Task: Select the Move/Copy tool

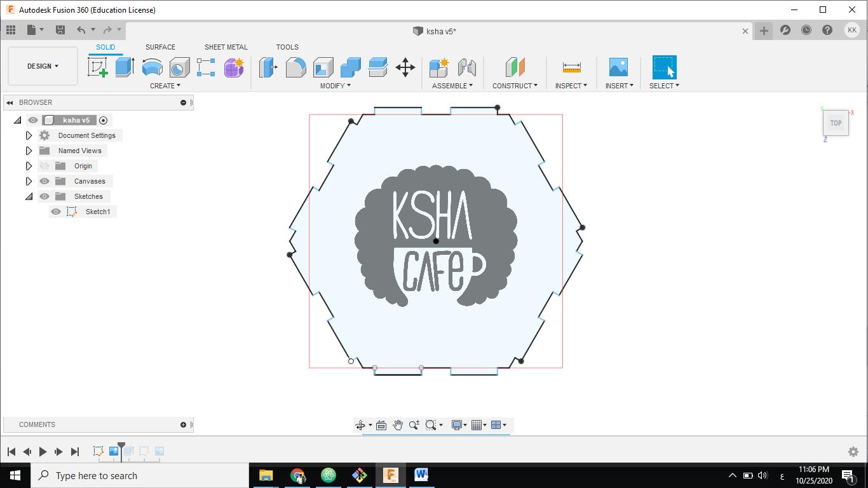Action: (405, 67)
